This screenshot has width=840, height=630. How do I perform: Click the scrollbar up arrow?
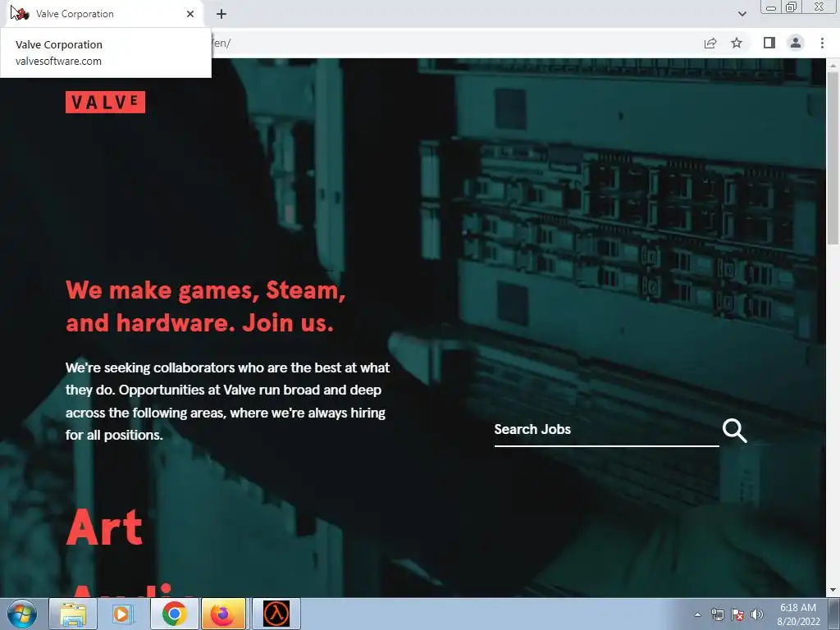(x=833, y=65)
